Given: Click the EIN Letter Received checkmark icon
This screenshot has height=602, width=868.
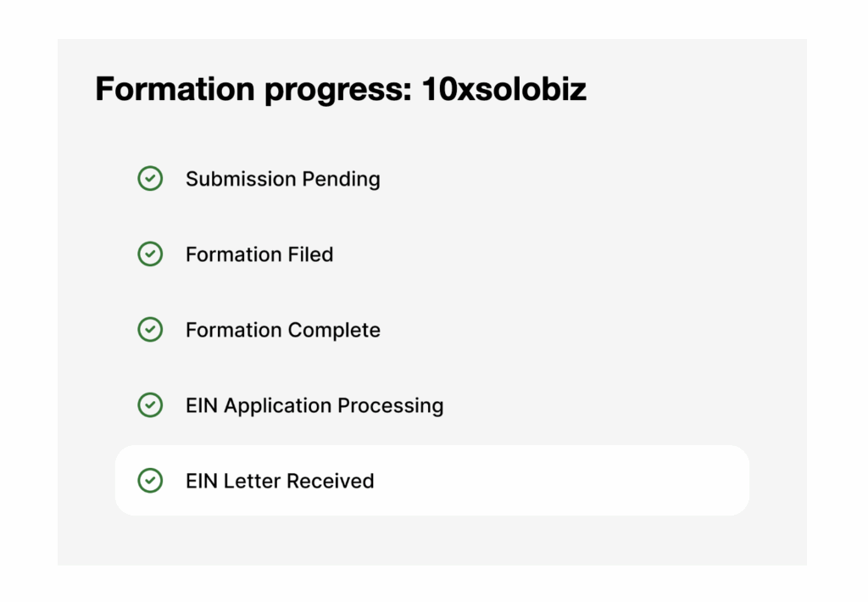Looking at the screenshot, I should tap(150, 481).
